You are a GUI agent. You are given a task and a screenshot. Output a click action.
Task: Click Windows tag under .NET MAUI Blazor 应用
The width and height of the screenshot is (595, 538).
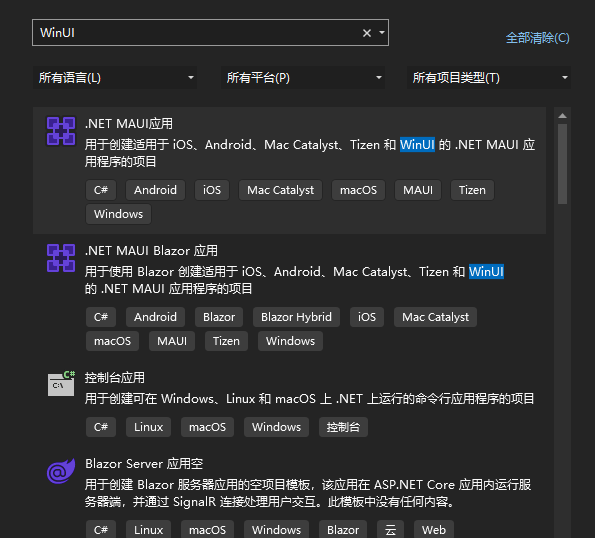coord(290,341)
